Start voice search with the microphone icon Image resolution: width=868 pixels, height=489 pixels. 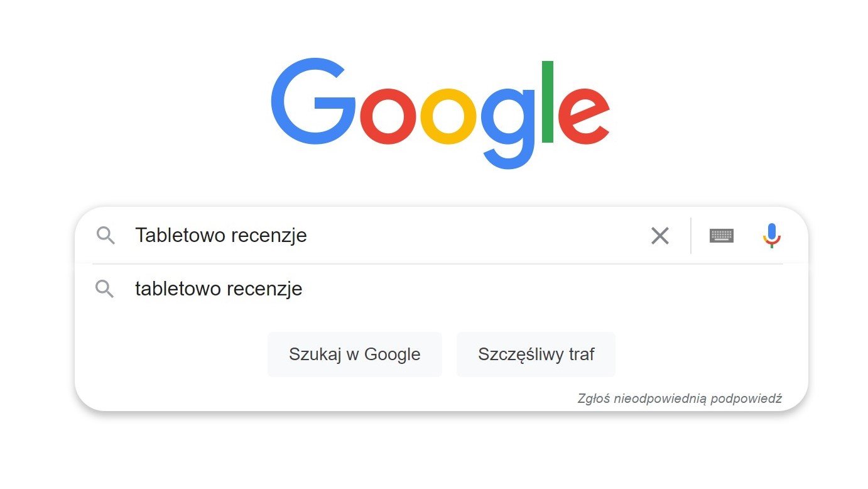771,236
